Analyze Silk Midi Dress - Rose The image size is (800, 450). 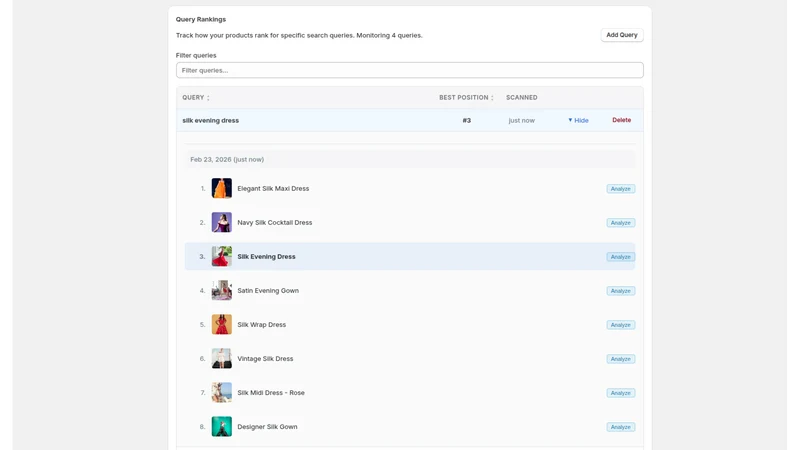coord(620,393)
